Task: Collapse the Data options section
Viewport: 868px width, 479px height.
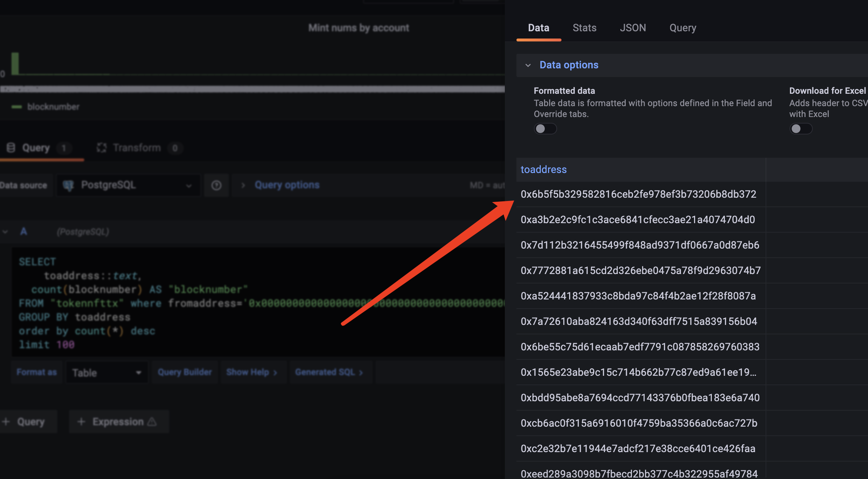Action: [528, 65]
